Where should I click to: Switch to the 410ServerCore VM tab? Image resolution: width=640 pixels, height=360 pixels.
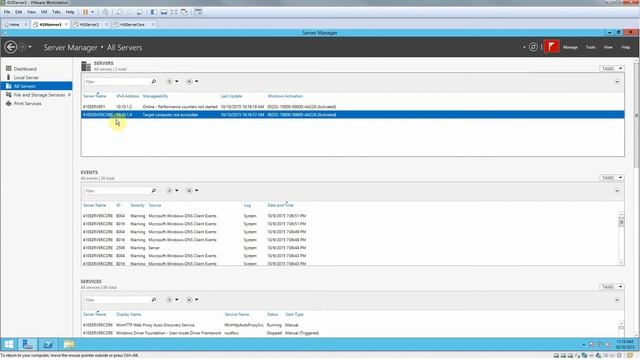tap(133, 24)
